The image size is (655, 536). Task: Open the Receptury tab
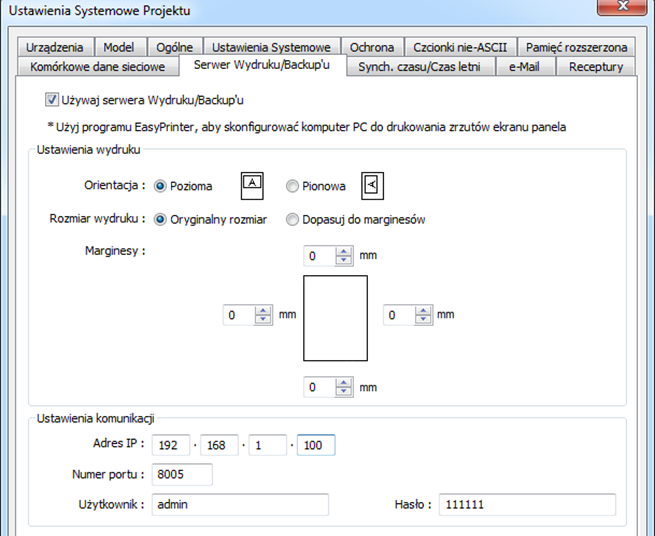click(596, 66)
